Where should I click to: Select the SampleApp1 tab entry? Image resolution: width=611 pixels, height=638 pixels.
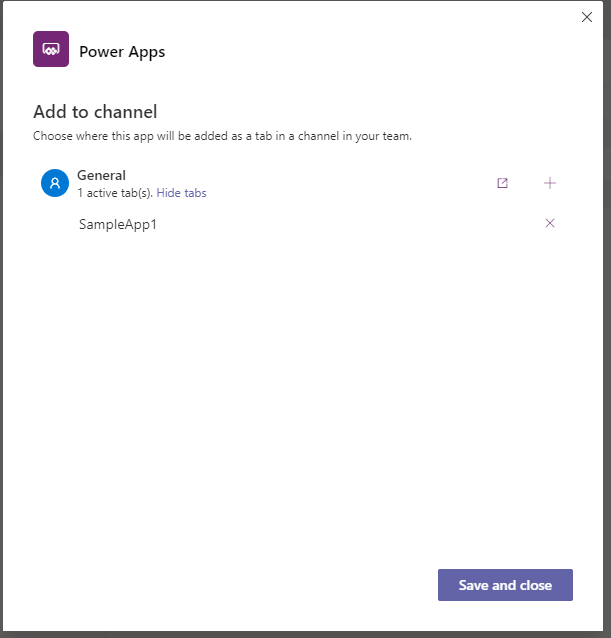point(118,225)
